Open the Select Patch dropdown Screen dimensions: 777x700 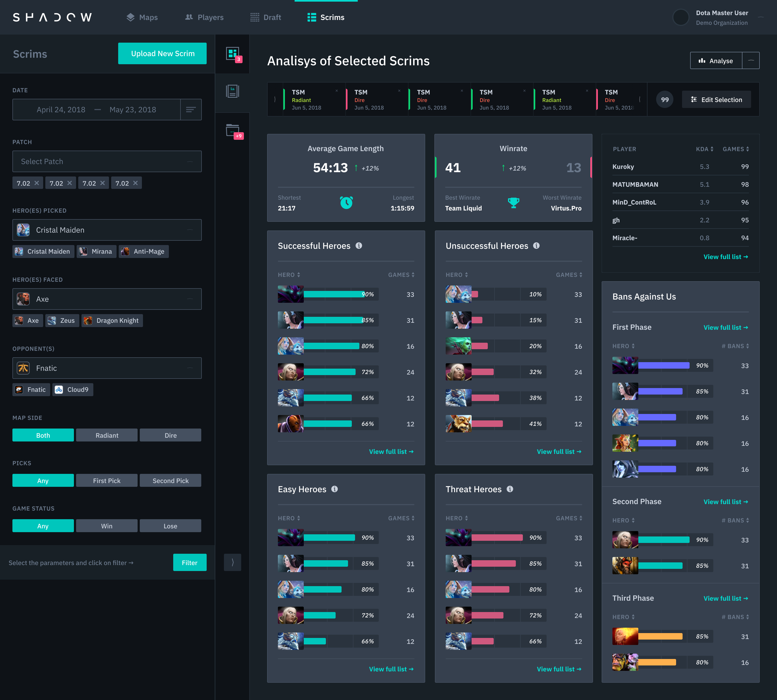[x=107, y=162]
